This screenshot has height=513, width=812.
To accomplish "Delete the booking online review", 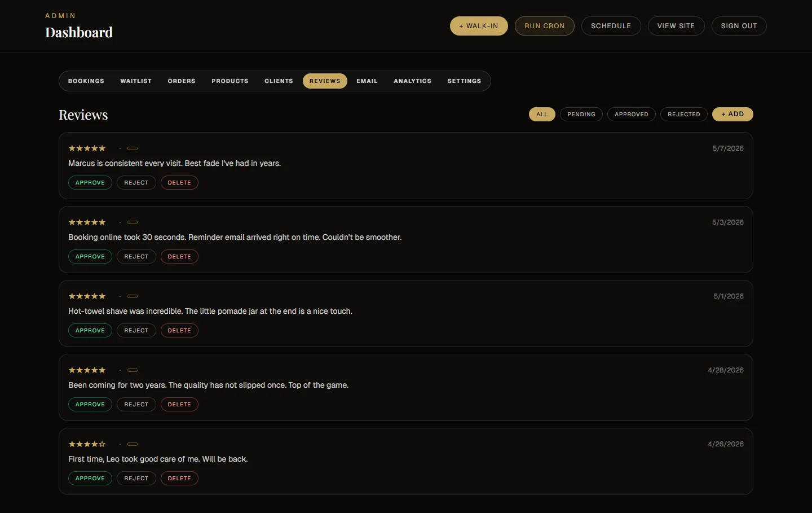I will point(179,257).
